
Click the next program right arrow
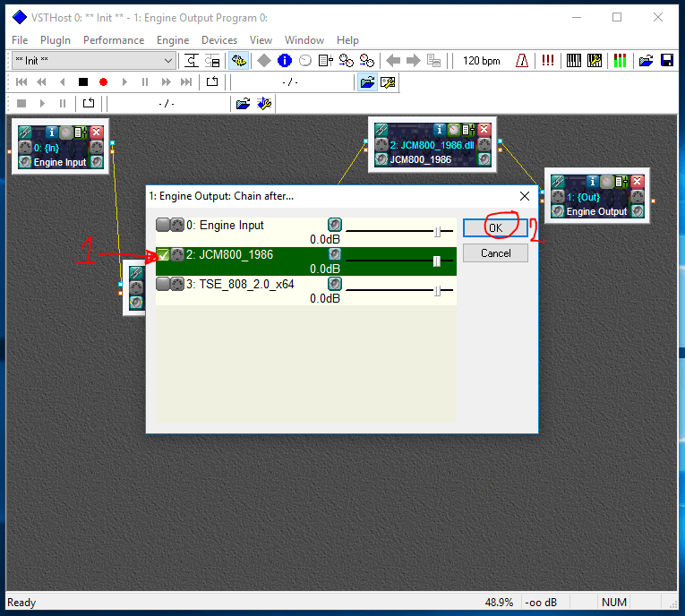point(414,61)
